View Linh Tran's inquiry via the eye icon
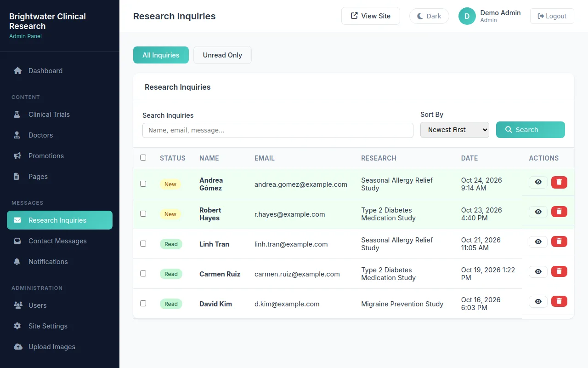 pyautogui.click(x=538, y=242)
